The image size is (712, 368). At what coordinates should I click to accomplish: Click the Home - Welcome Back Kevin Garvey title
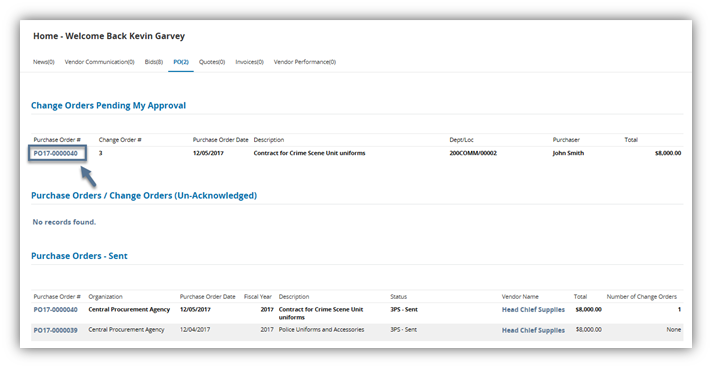coord(109,36)
